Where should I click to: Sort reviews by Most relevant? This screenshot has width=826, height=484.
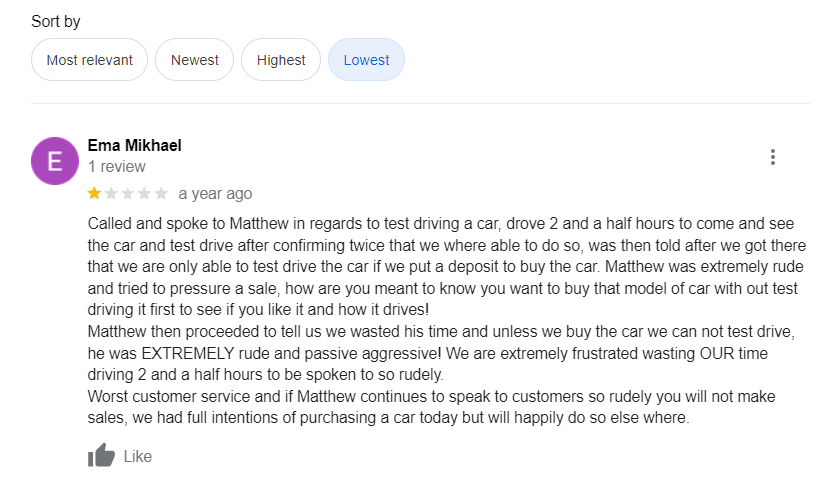click(x=90, y=60)
